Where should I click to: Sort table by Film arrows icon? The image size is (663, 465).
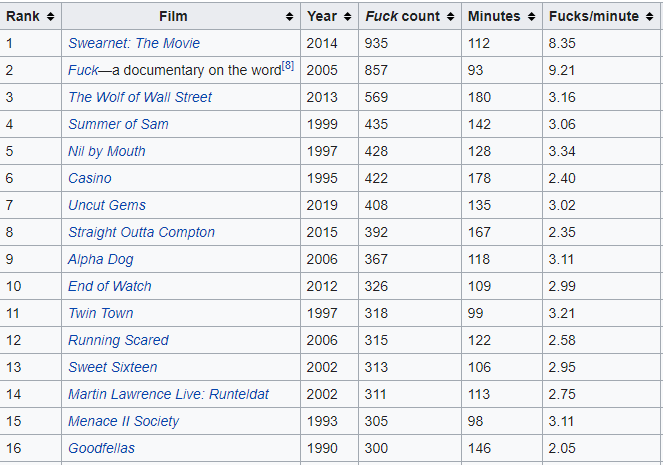(x=289, y=16)
